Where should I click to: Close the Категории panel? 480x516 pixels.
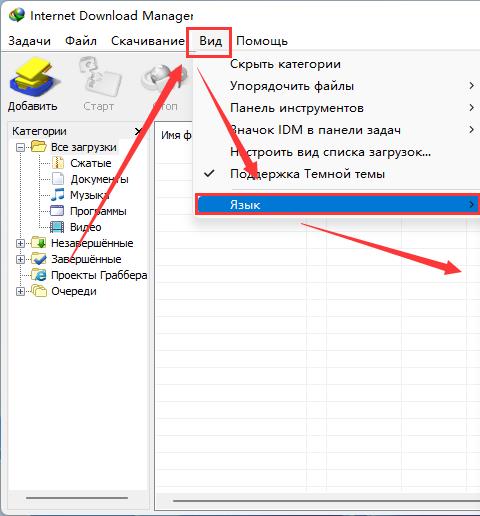[x=139, y=132]
